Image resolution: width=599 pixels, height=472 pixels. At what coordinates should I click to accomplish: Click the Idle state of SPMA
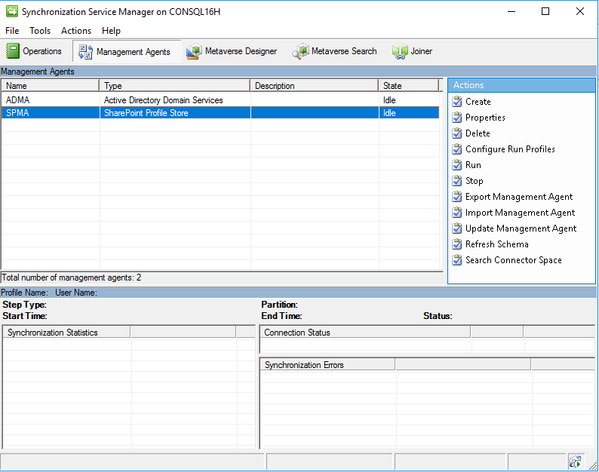pos(389,113)
